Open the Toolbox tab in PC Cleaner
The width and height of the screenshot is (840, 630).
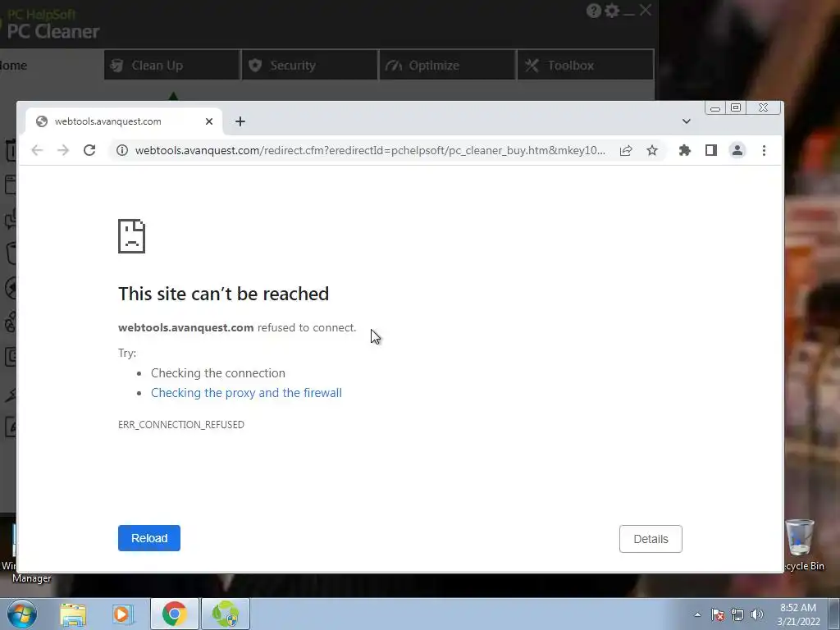click(x=586, y=66)
